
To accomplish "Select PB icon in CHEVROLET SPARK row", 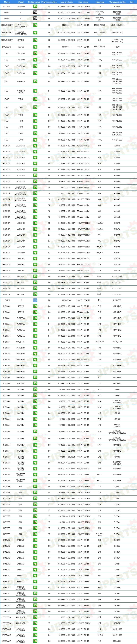I will click(35, 40).
